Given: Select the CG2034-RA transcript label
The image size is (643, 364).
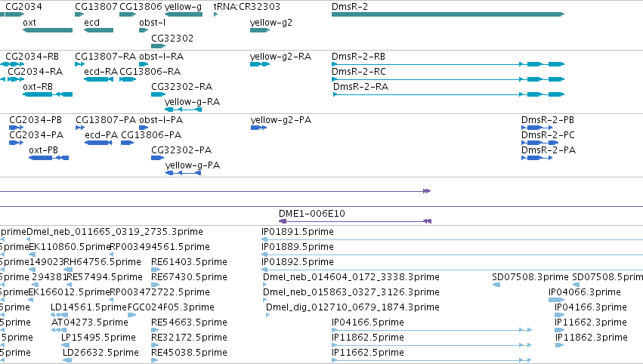Looking at the screenshot, I should click(36, 71).
